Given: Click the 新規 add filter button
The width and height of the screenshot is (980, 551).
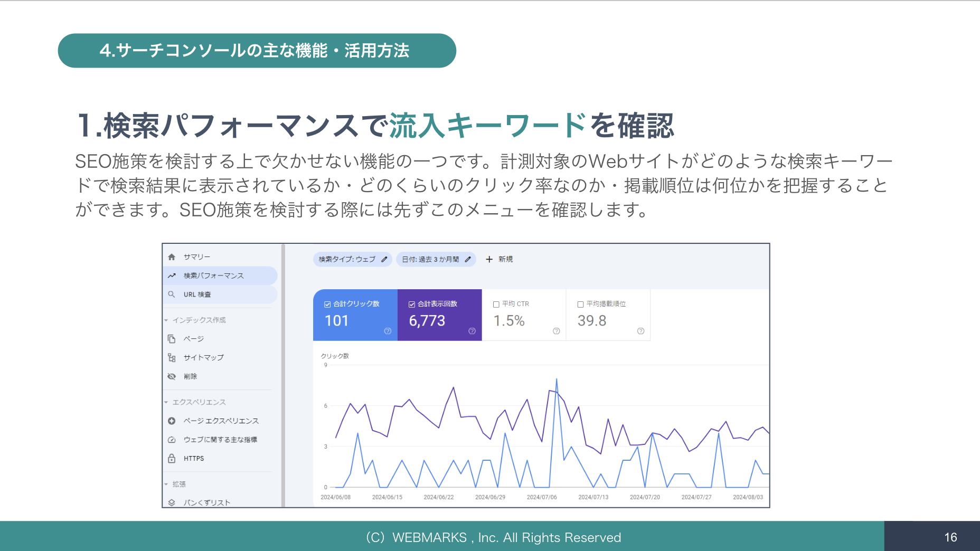Looking at the screenshot, I should point(499,259).
